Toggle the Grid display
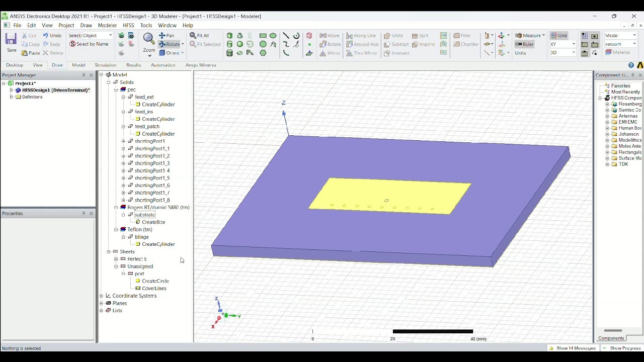 [558, 35]
